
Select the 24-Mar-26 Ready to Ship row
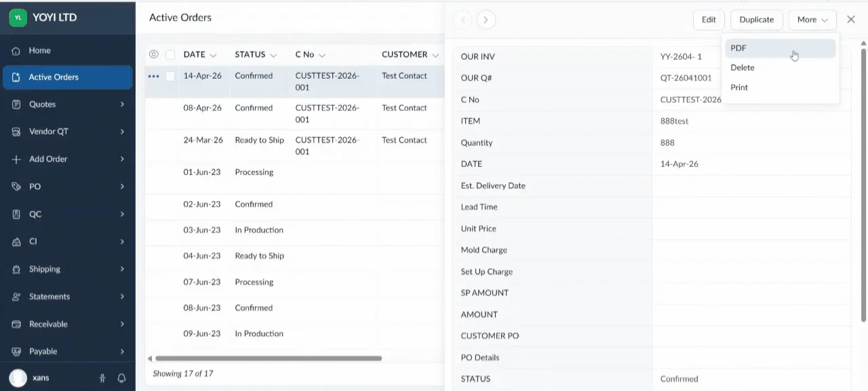pyautogui.click(x=294, y=146)
